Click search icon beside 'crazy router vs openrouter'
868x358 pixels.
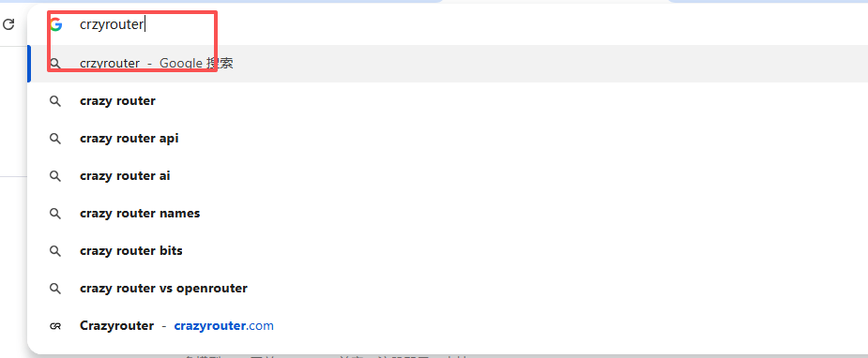pos(54,289)
